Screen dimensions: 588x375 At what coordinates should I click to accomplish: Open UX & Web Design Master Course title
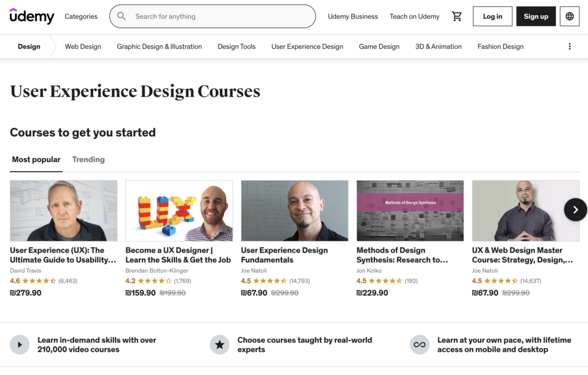523,255
